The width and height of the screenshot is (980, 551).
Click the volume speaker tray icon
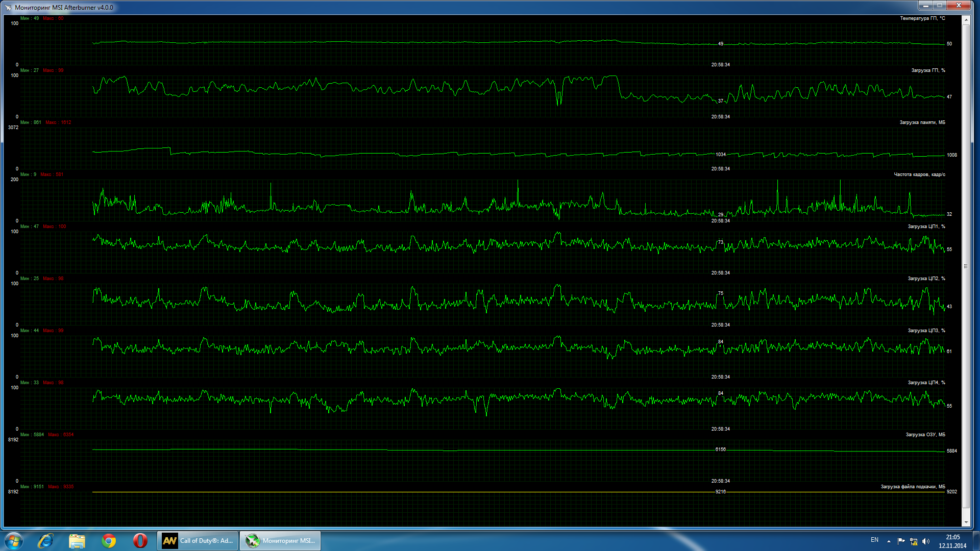click(926, 541)
